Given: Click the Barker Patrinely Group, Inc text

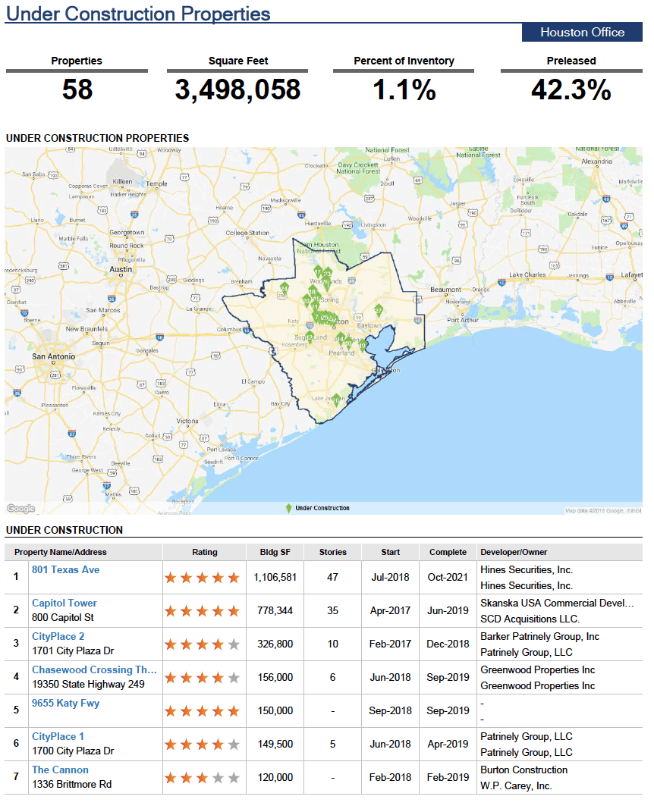Looking at the screenshot, I should pyautogui.click(x=539, y=636).
